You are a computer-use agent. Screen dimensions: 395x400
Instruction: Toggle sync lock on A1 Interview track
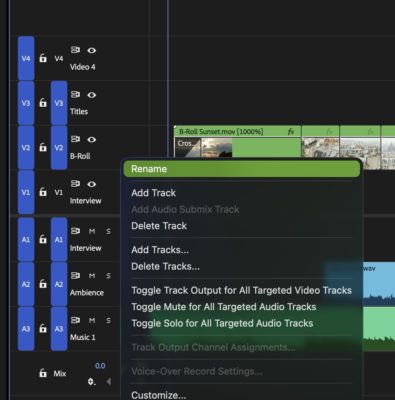(x=75, y=231)
